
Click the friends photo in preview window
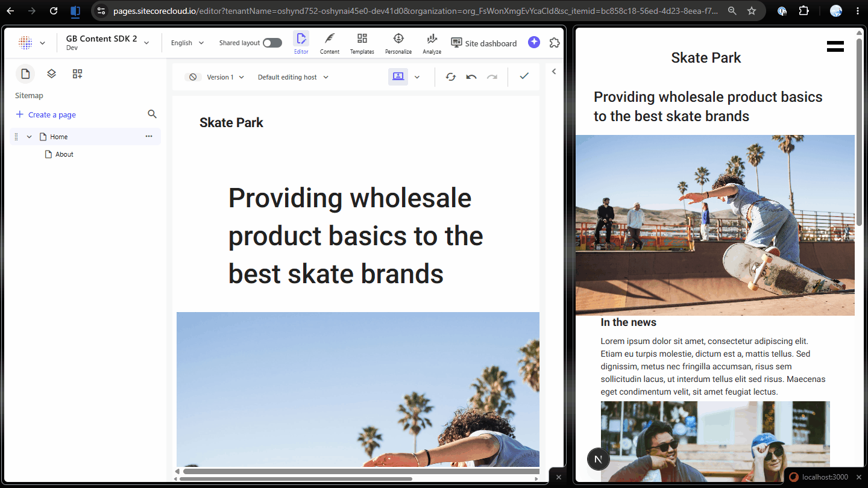tap(715, 442)
